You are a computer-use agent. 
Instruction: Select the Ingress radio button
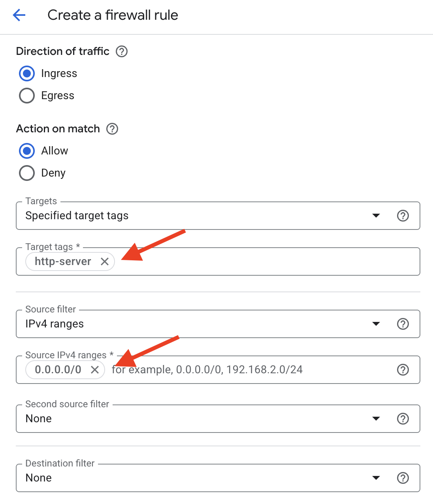coord(27,73)
